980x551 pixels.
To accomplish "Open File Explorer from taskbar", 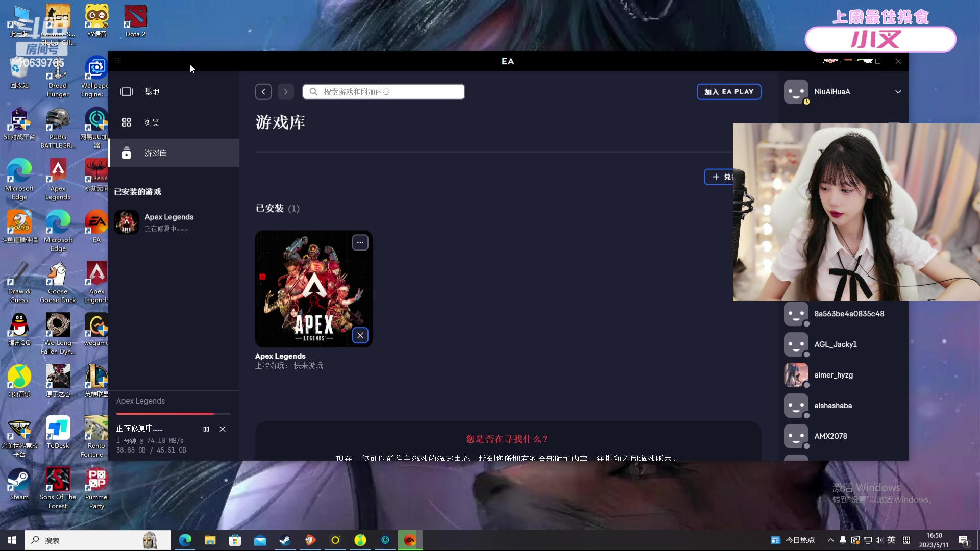I will pos(210,540).
